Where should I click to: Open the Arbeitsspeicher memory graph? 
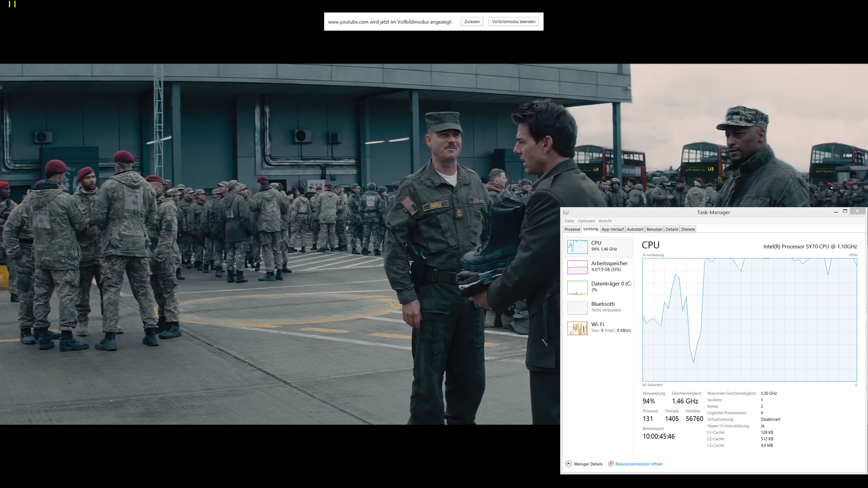(577, 267)
